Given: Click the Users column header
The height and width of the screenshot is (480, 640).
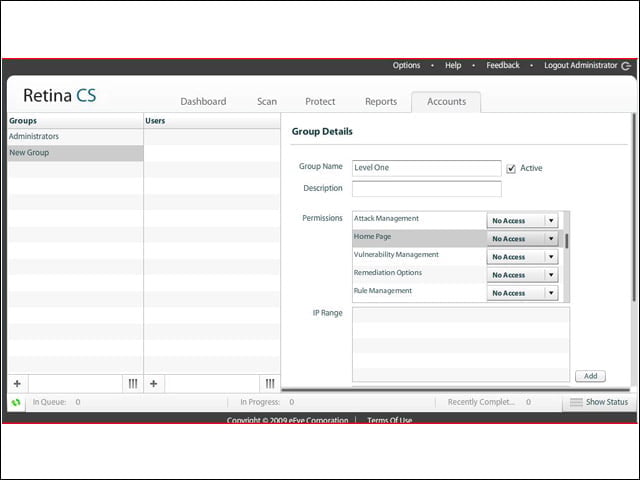Looking at the screenshot, I should coord(212,121).
